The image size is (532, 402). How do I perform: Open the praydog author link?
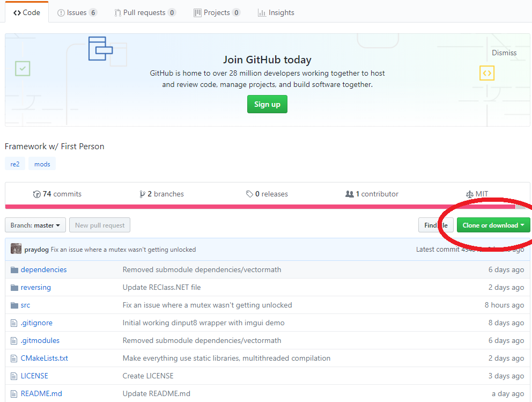(36, 250)
